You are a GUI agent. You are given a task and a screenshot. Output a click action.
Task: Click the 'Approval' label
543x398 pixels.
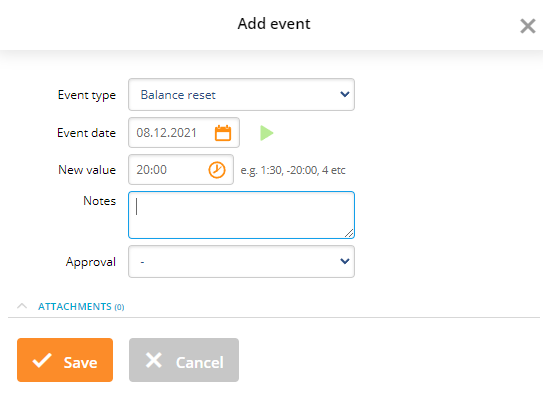[x=91, y=262]
